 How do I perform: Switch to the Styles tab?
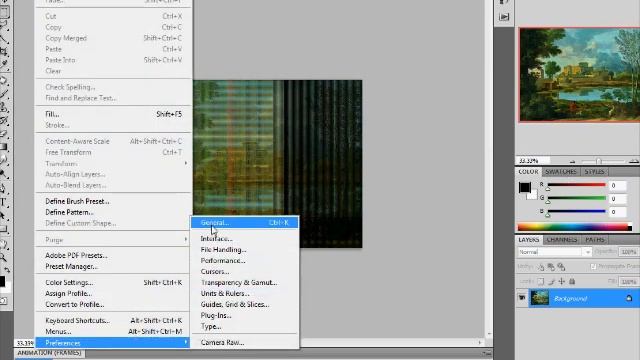pyautogui.click(x=594, y=172)
